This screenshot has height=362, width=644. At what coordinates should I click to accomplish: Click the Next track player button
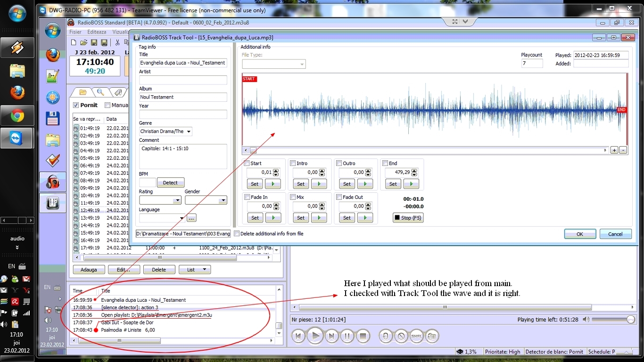point(332,336)
